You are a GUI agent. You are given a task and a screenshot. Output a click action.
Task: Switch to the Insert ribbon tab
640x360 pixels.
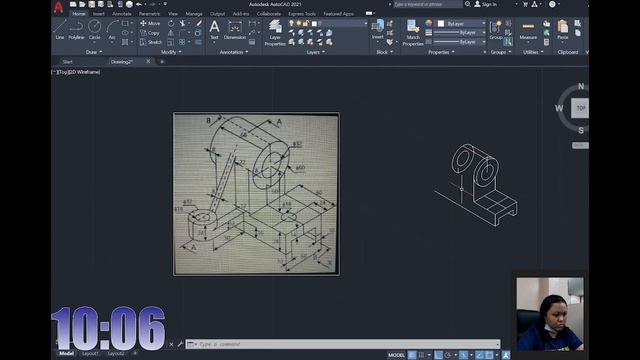coord(98,14)
